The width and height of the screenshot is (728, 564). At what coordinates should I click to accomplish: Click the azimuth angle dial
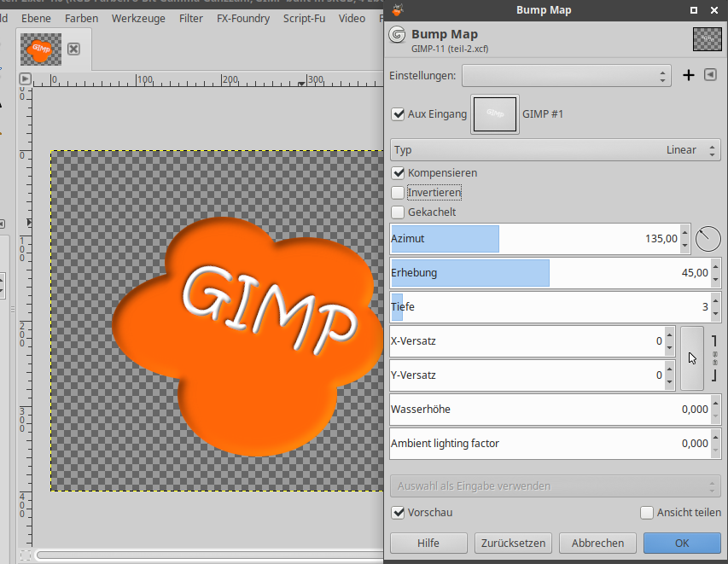coord(708,239)
